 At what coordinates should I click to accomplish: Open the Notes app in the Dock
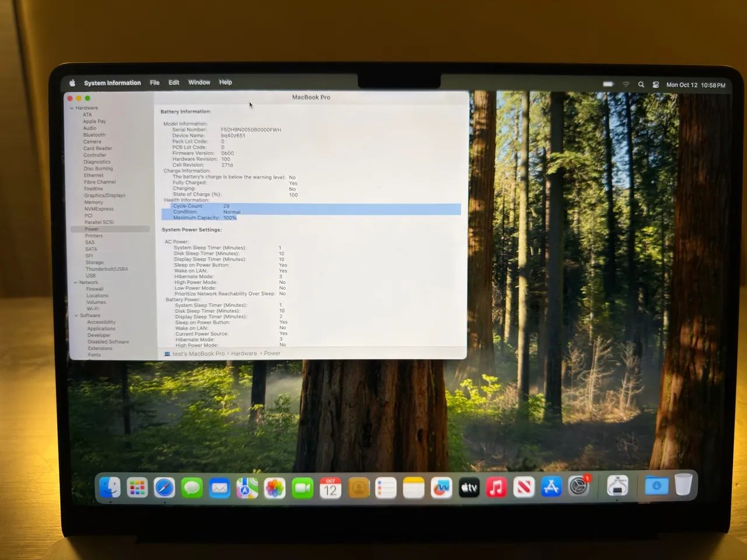pyautogui.click(x=413, y=488)
